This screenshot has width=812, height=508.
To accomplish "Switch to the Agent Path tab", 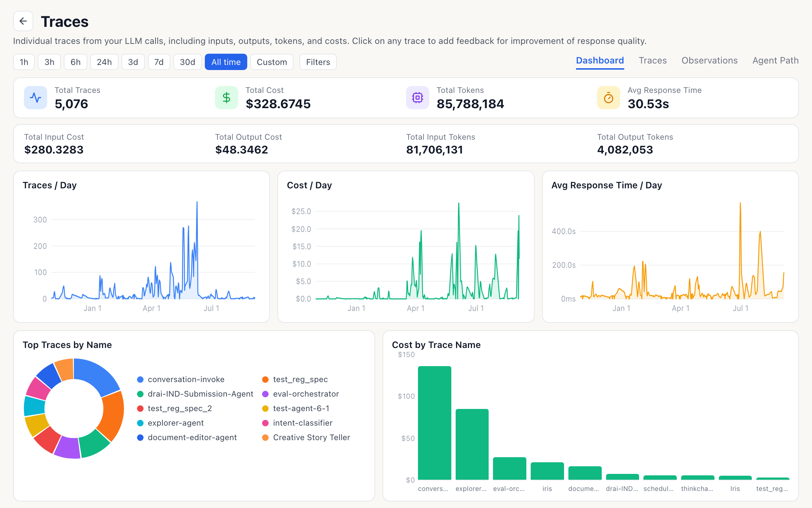I will click(775, 61).
